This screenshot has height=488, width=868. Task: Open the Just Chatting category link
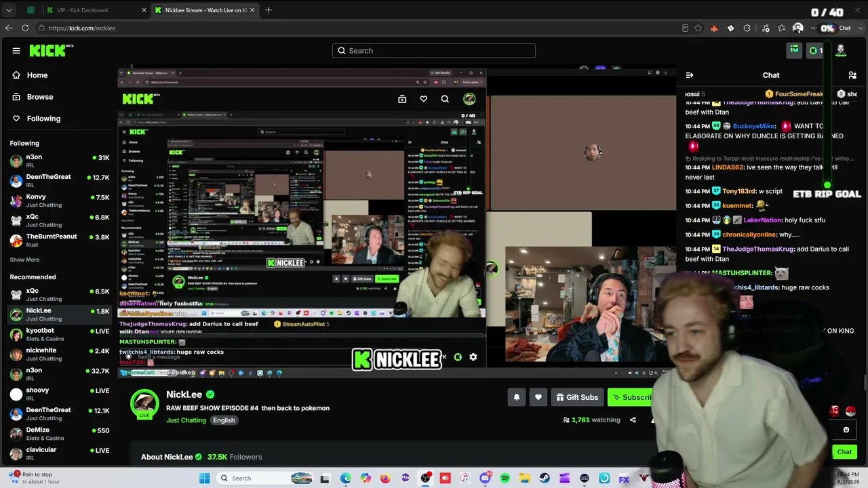point(186,420)
